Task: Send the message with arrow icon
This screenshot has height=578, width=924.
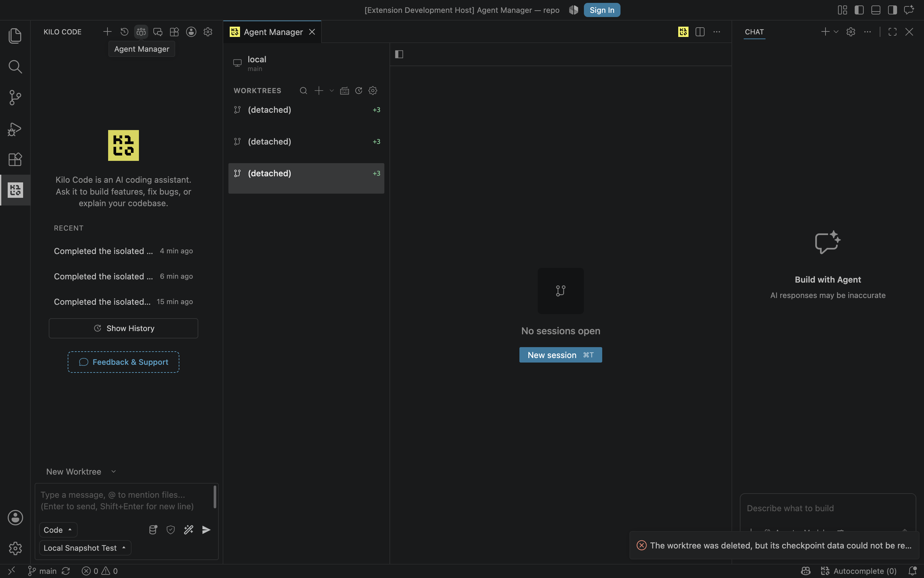Action: [206, 530]
